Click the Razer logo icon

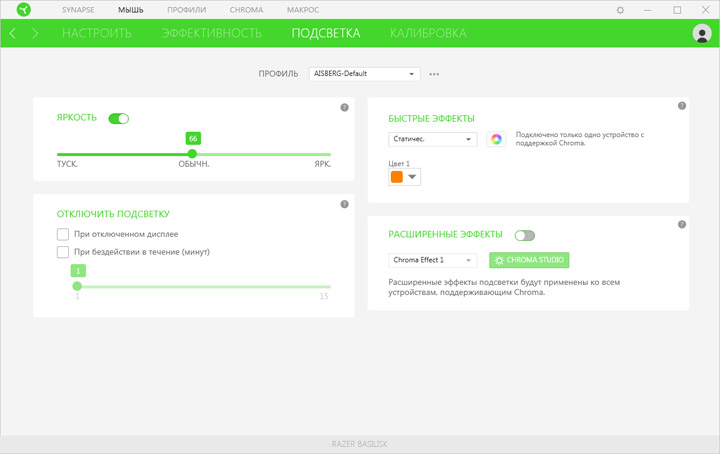pos(23,9)
